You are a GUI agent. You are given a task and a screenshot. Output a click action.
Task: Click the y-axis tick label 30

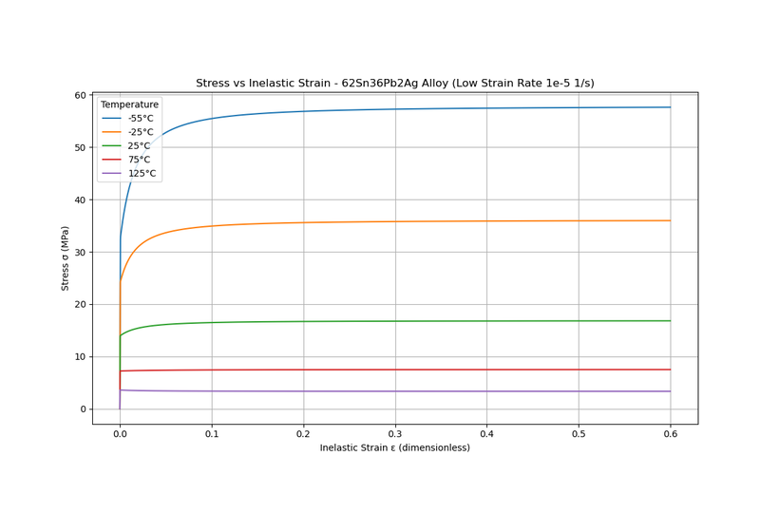click(81, 253)
